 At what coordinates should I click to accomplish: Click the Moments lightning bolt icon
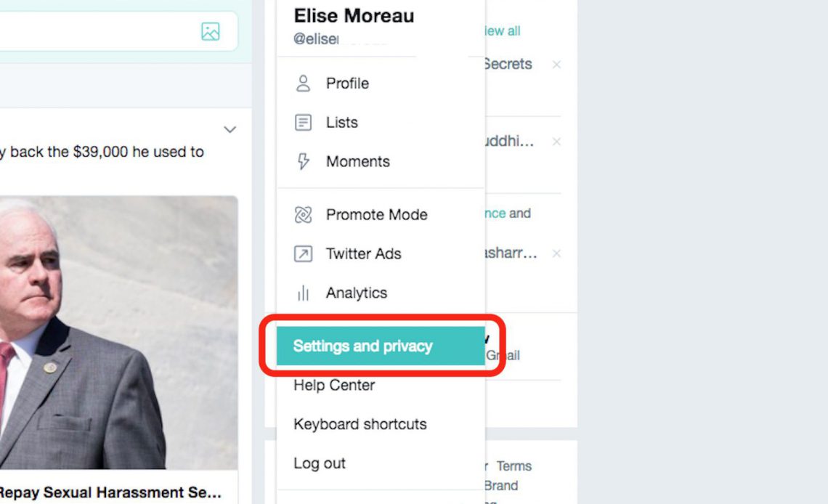click(x=303, y=162)
